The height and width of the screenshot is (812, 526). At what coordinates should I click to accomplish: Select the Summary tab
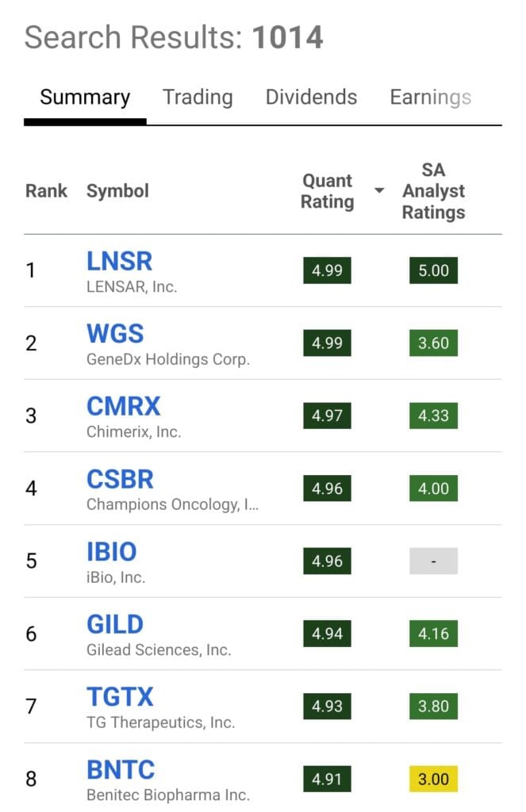click(84, 97)
